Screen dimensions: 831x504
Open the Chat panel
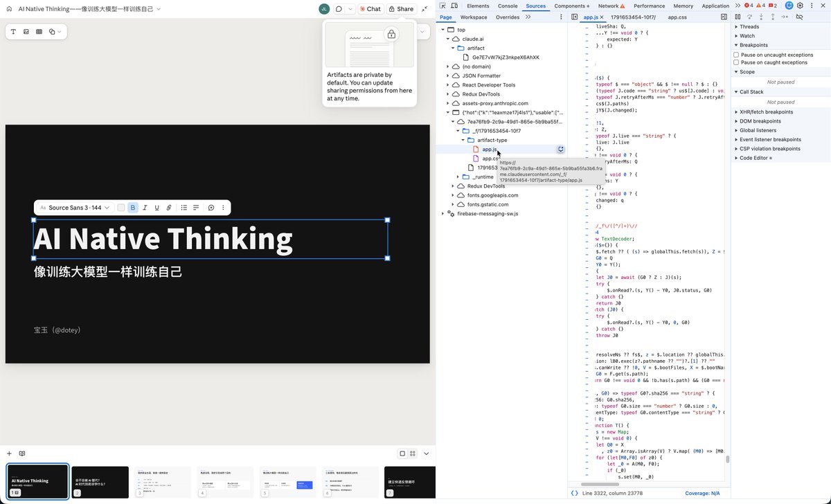pos(370,9)
